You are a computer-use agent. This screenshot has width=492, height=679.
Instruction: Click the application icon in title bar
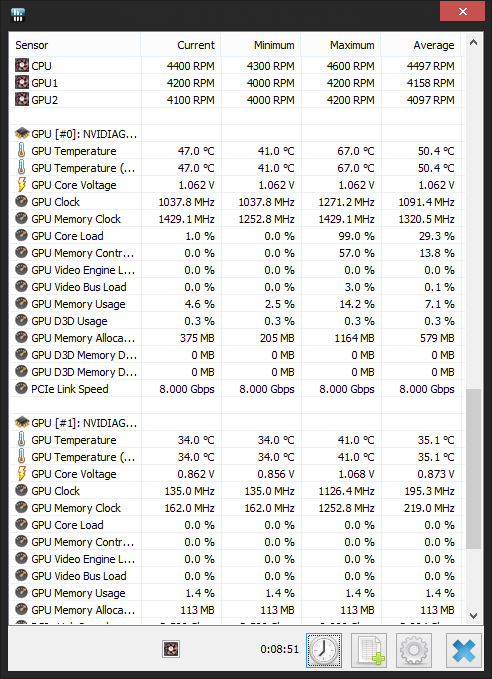coord(18,14)
